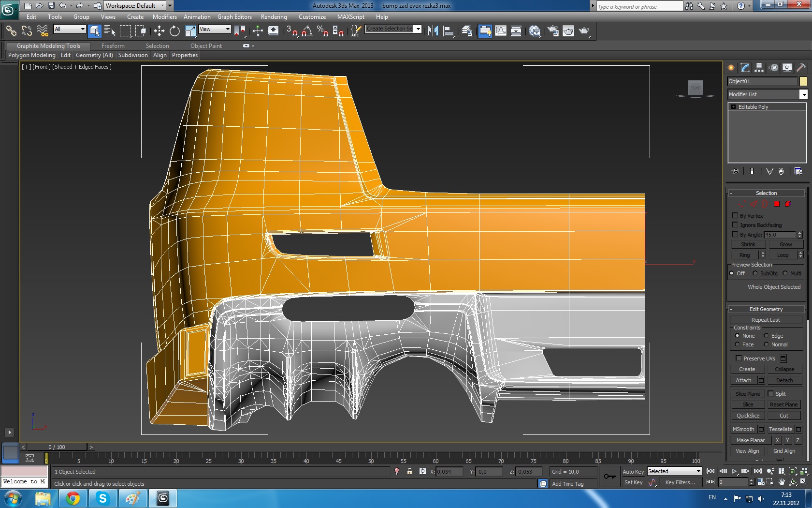
Task: Switch to Polygon sub-object selection level
Action: [x=776, y=204]
